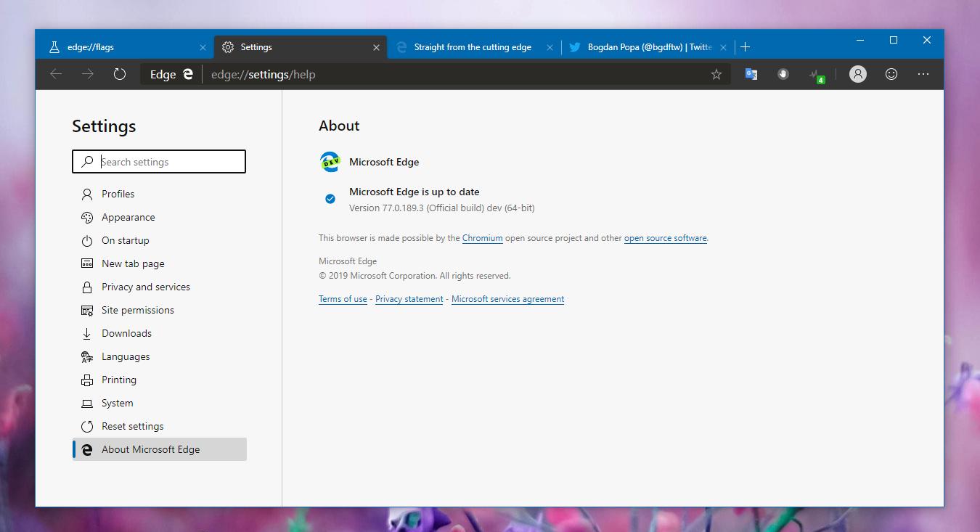Maximize the Edge window
Image resolution: width=980 pixels, height=532 pixels.
894,41
